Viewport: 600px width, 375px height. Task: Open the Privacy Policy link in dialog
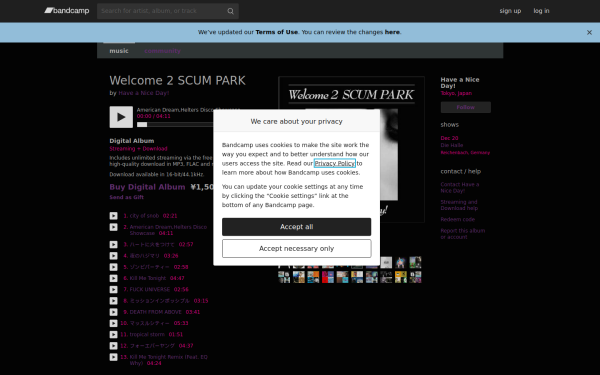coord(335,163)
